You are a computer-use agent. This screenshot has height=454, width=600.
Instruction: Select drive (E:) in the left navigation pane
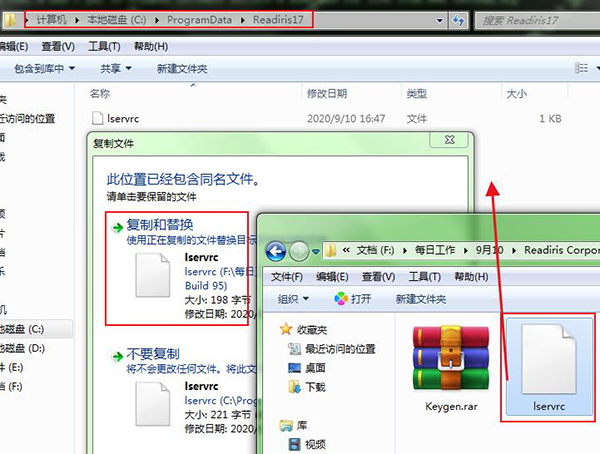pos(11,367)
